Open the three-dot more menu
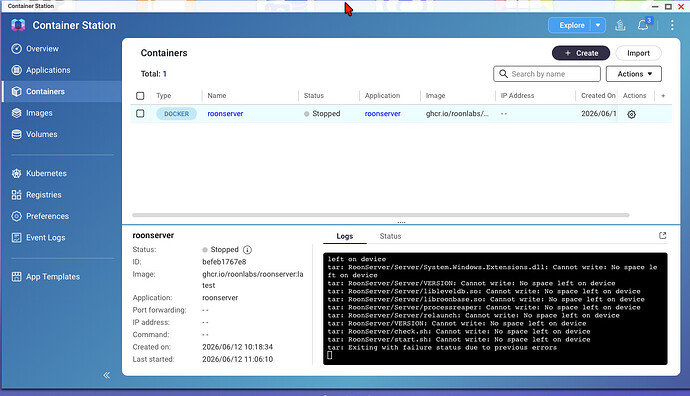This screenshot has height=396, width=690. pos(672,25)
